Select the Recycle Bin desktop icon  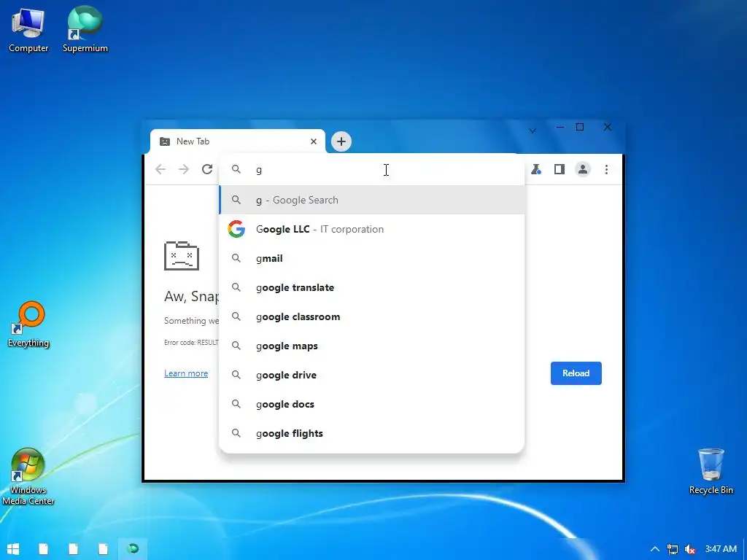711,472
